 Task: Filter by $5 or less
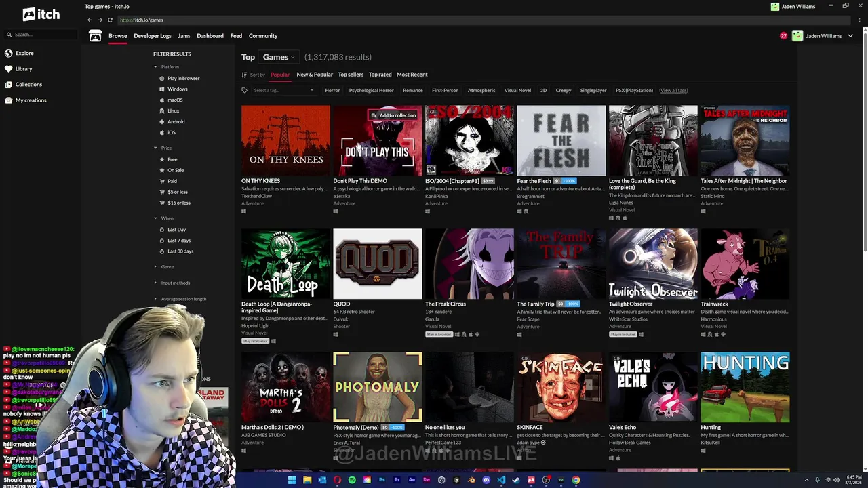click(173, 192)
